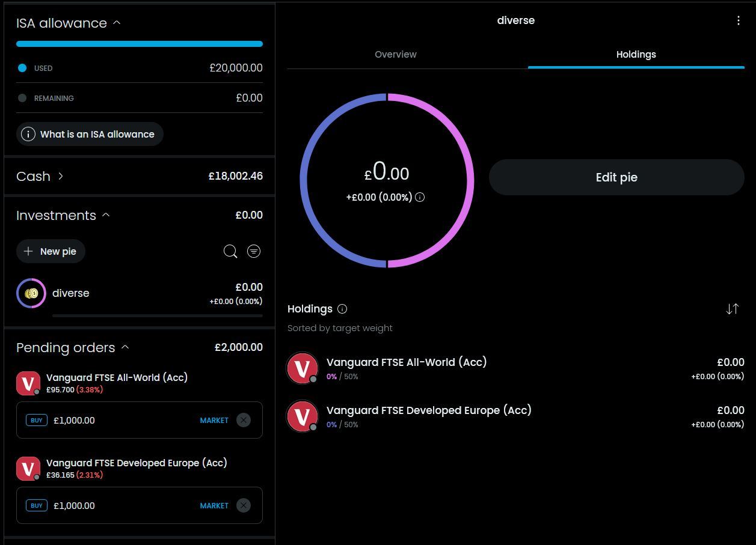Click the info icon next to pie return
The image size is (756, 545).
[420, 197]
